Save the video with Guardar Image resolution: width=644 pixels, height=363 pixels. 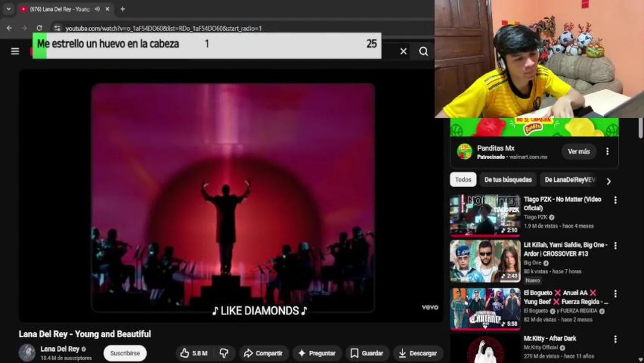pos(367,353)
